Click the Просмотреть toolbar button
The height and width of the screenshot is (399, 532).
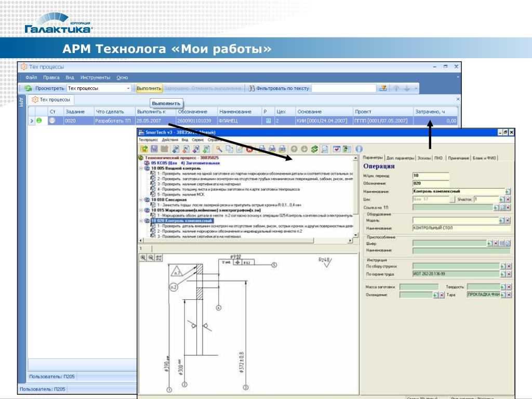(49, 88)
